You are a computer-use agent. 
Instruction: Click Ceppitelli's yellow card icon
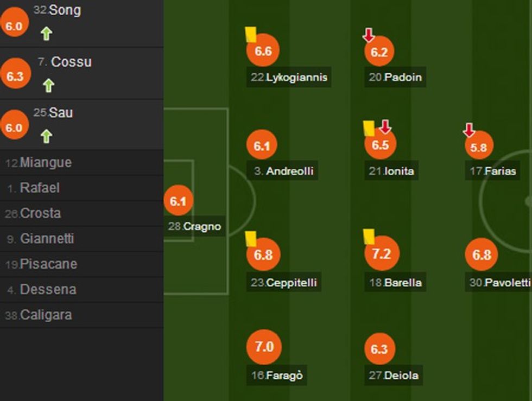(x=250, y=238)
